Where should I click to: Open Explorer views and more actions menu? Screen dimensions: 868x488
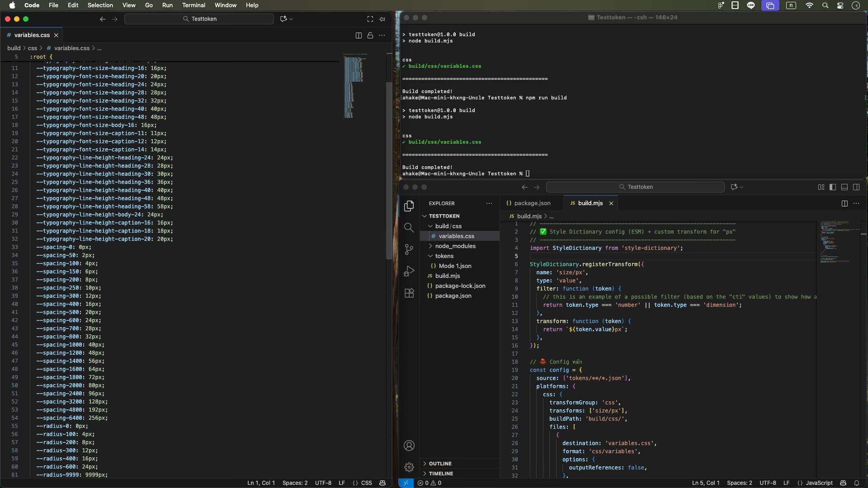pyautogui.click(x=489, y=203)
